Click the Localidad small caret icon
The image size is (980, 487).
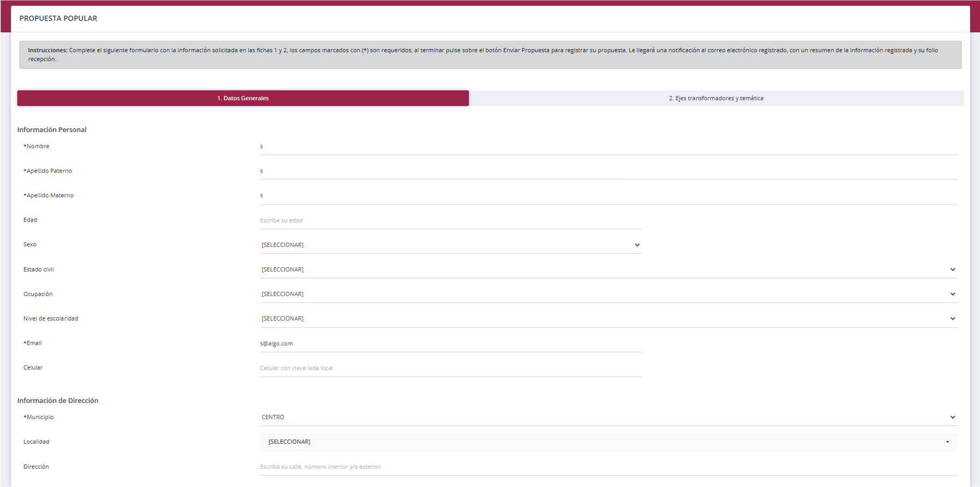948,442
